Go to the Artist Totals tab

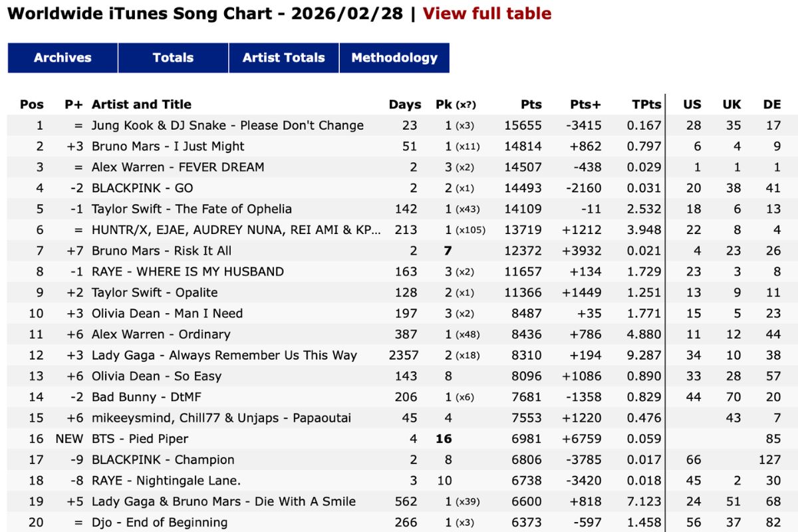click(283, 58)
